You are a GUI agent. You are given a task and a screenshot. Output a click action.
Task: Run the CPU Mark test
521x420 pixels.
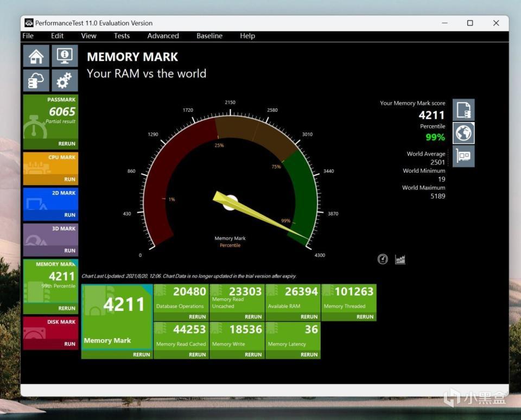click(70, 179)
